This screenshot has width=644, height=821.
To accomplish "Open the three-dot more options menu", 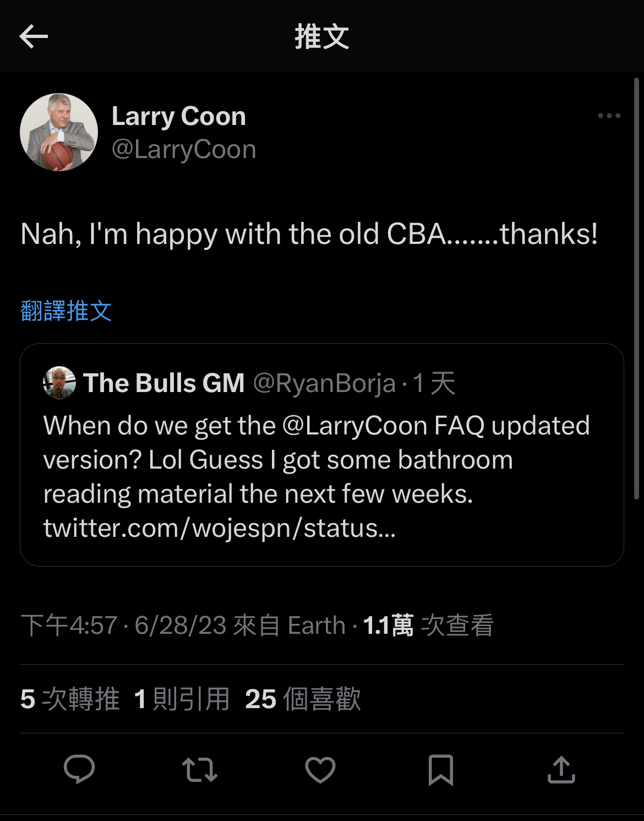I will point(609,116).
